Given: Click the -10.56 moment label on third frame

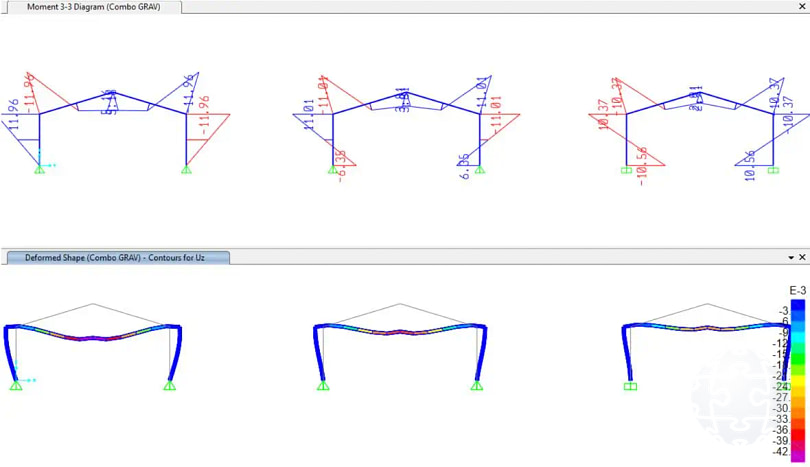Looking at the screenshot, I should [x=642, y=166].
